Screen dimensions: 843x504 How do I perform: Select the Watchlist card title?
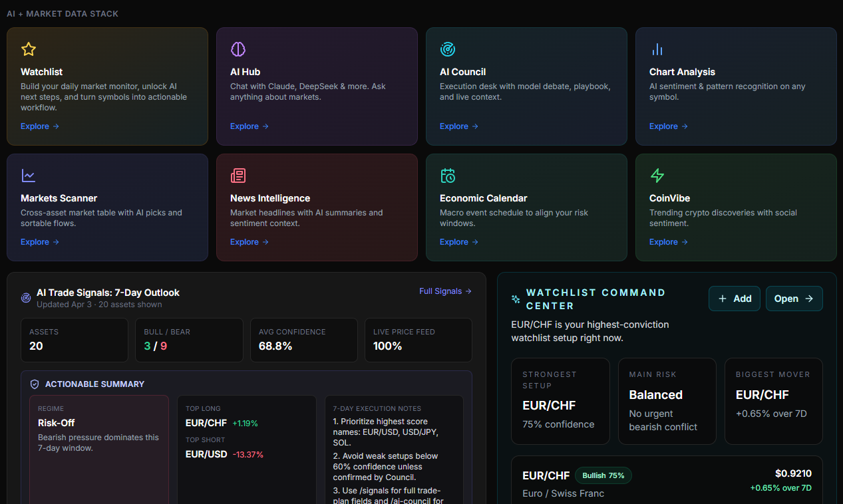(42, 72)
